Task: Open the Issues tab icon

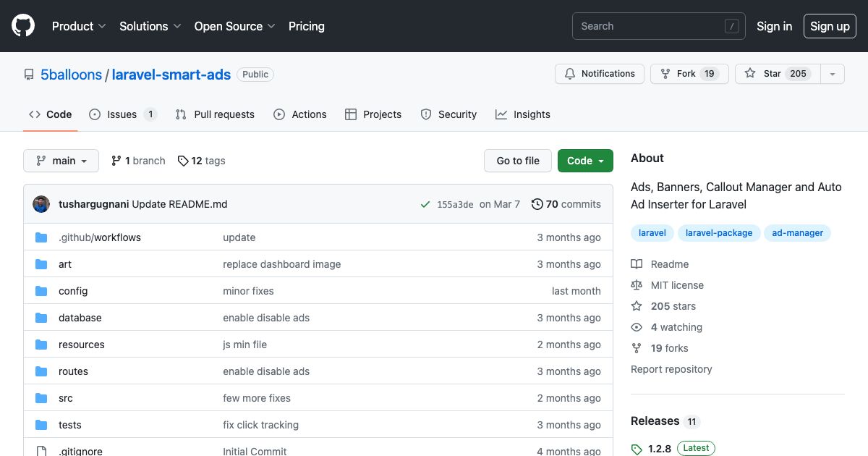Action: [x=94, y=114]
